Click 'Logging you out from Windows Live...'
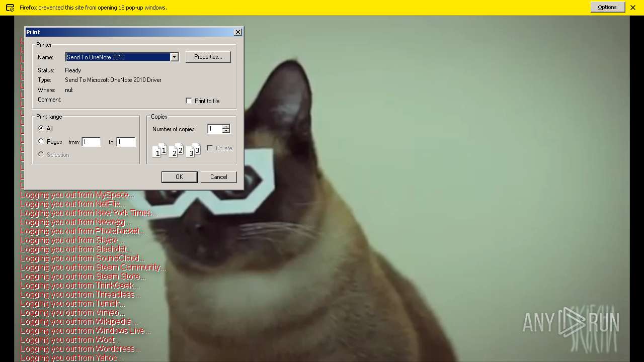Image resolution: width=644 pixels, height=362 pixels. pos(86,330)
